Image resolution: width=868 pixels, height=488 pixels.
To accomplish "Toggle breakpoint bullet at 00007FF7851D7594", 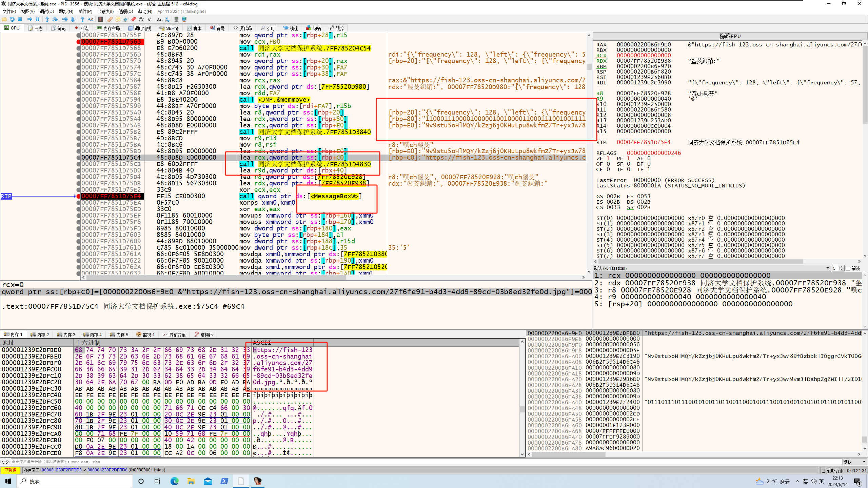I will click(x=78, y=100).
